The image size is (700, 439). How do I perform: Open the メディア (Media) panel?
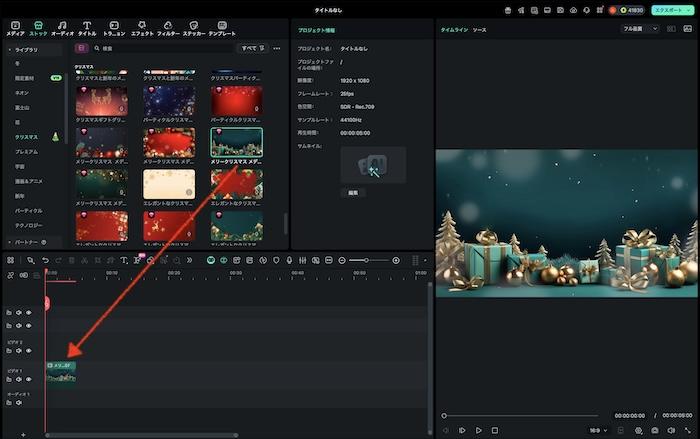pos(14,26)
